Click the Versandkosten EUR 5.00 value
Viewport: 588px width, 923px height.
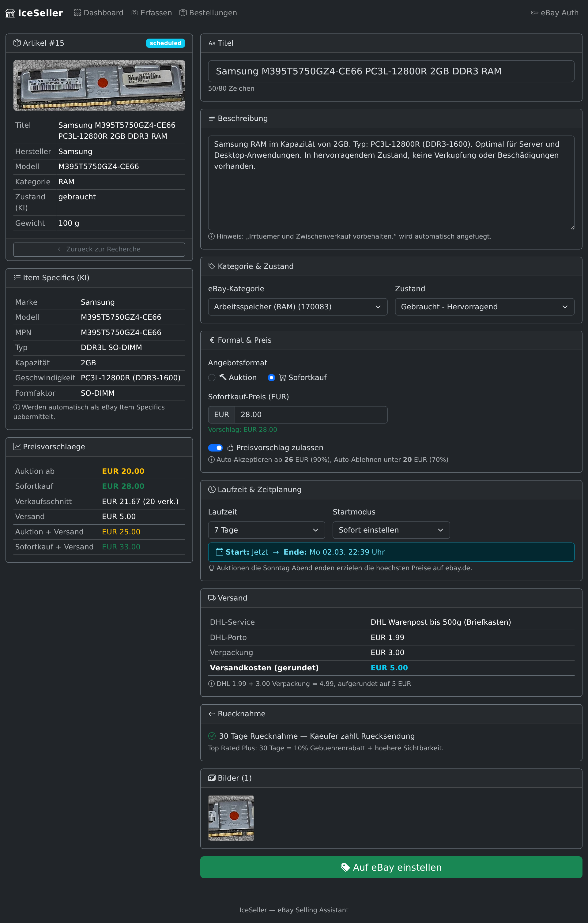tap(389, 668)
